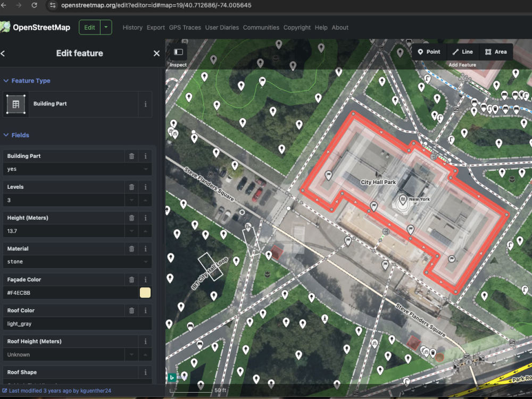Open User Diaries
This screenshot has width=532, height=399.
click(222, 28)
